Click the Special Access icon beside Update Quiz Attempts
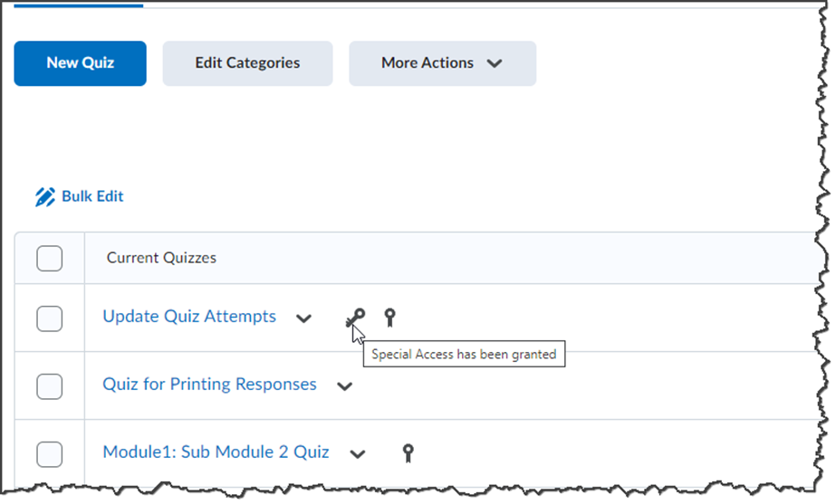Viewport: 836px width, 504px height. point(356,318)
